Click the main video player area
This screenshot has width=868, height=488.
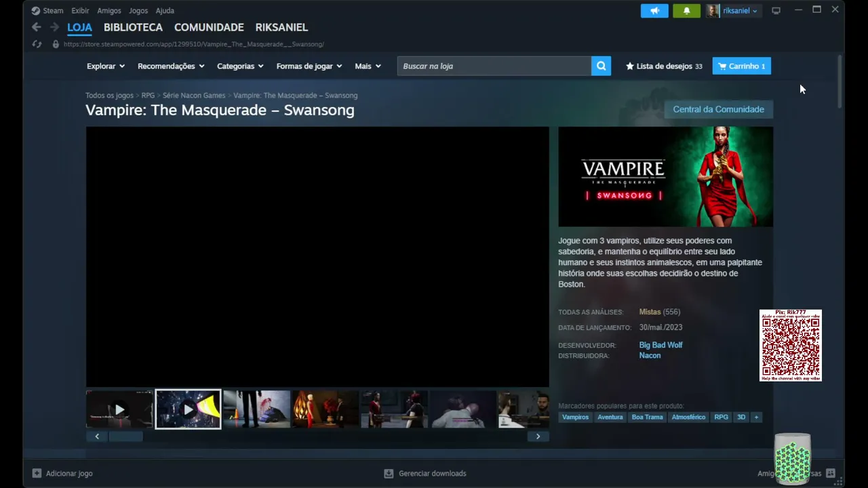317,257
